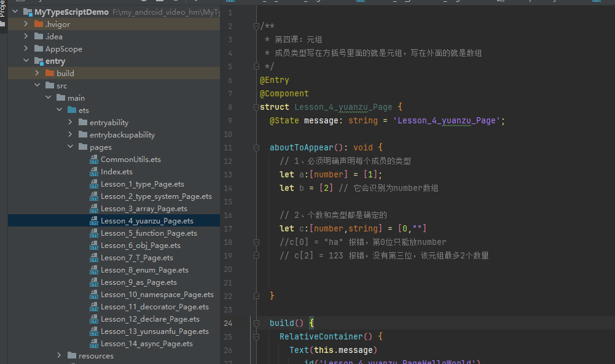Click the MyTypeScriptDemo project icon
The height and width of the screenshot is (364, 615).
[28, 12]
